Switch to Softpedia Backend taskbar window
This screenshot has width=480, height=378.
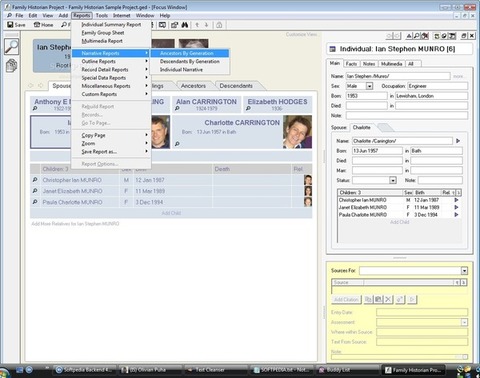point(85,370)
